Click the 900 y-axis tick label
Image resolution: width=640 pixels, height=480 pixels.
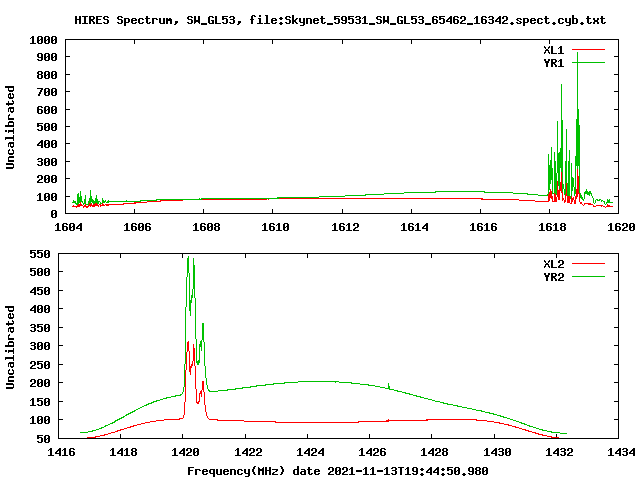(x=47, y=58)
